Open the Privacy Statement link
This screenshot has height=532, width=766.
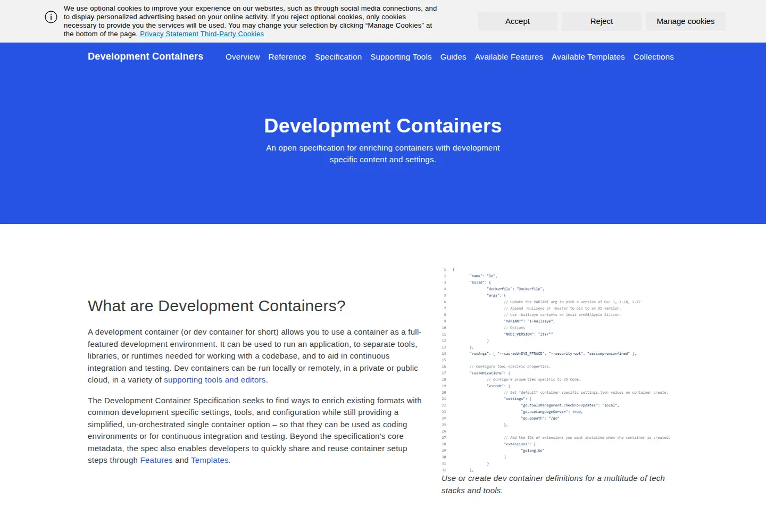point(169,34)
